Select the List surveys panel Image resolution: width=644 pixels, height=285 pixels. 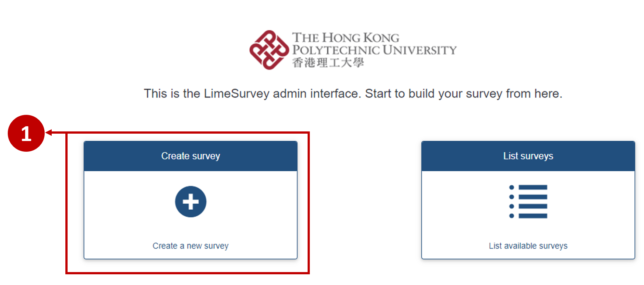[x=528, y=199]
